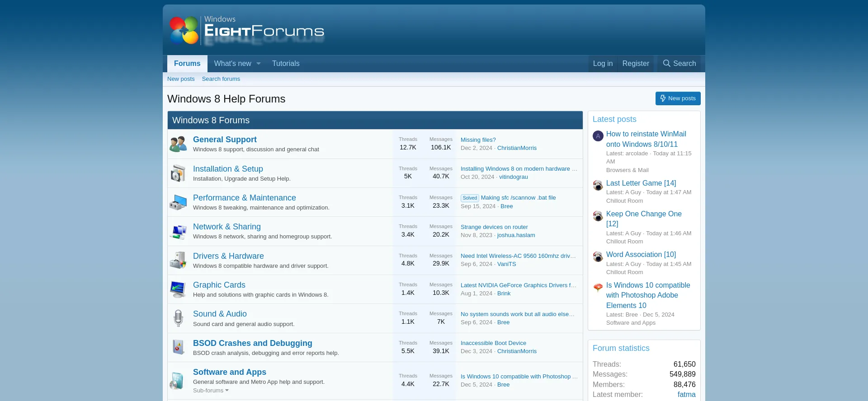Image resolution: width=868 pixels, height=401 pixels.
Task: Click the Latest posts heading
Action: pyautogui.click(x=614, y=119)
